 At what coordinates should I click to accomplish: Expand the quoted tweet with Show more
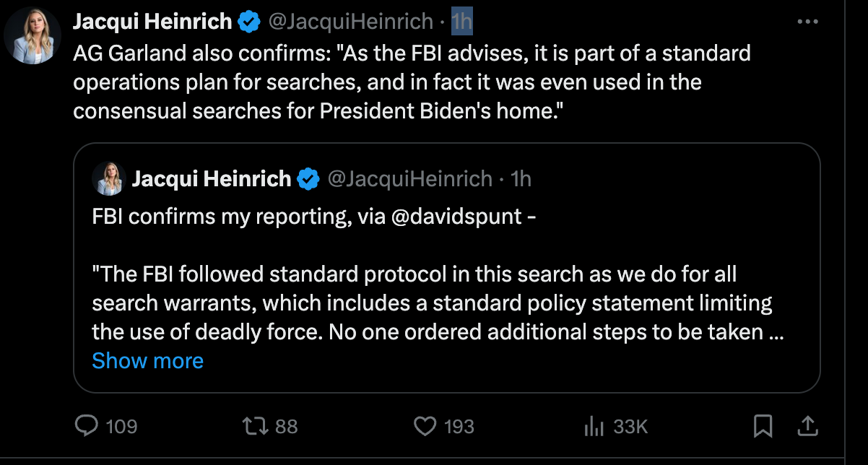pos(147,360)
